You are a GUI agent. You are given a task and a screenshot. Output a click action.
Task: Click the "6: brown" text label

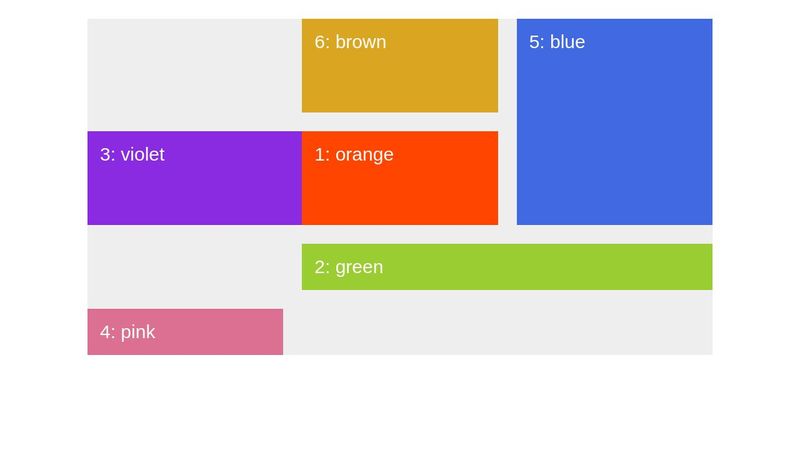350,42
